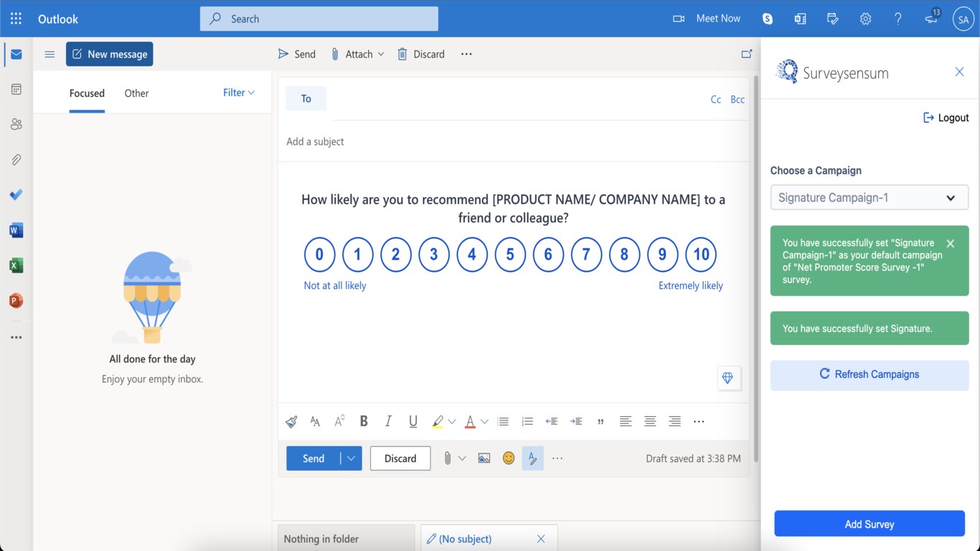Apply quote formatting

point(600,422)
